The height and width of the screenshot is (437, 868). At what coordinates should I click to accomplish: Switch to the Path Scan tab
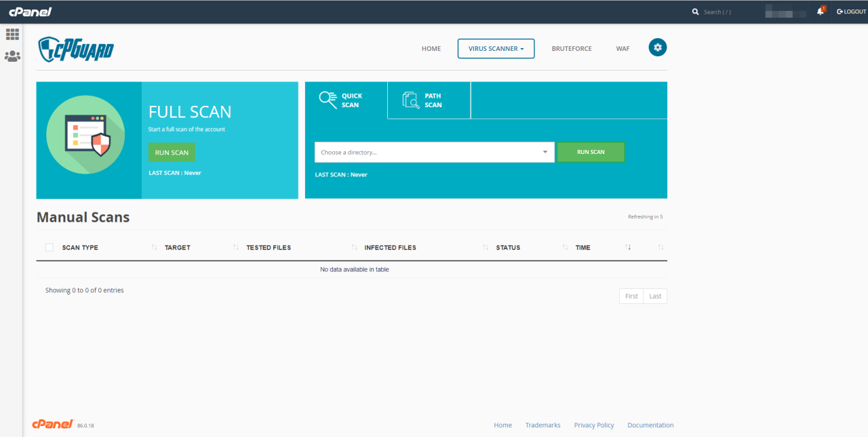(x=429, y=100)
